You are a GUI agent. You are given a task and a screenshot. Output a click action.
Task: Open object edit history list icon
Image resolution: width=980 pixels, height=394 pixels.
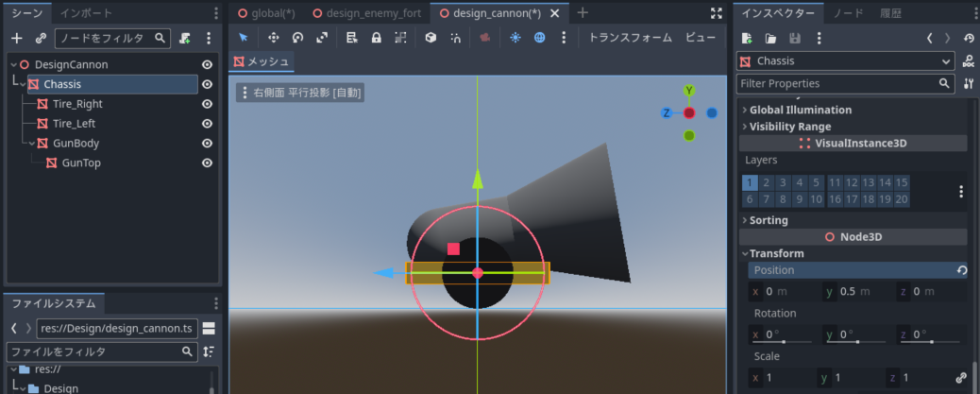point(968,38)
